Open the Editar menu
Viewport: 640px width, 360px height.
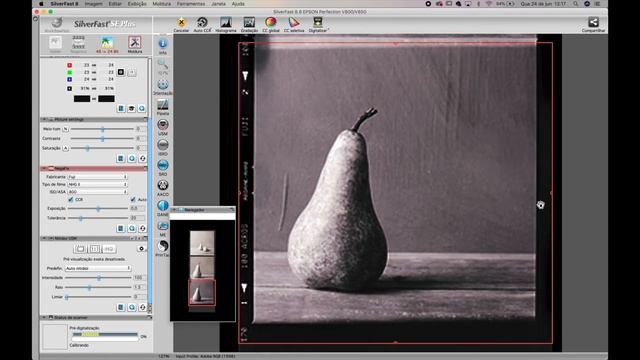point(115,4)
